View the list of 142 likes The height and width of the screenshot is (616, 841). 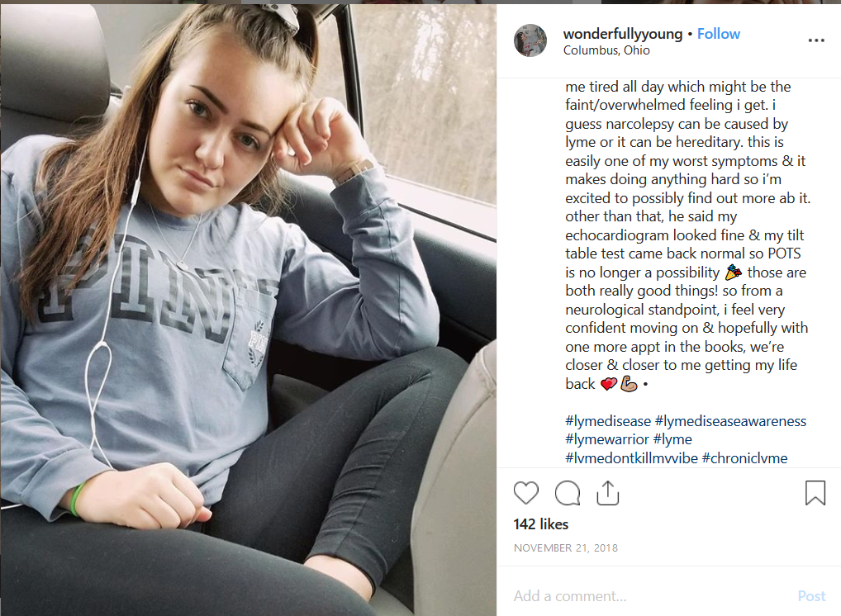pos(540,524)
